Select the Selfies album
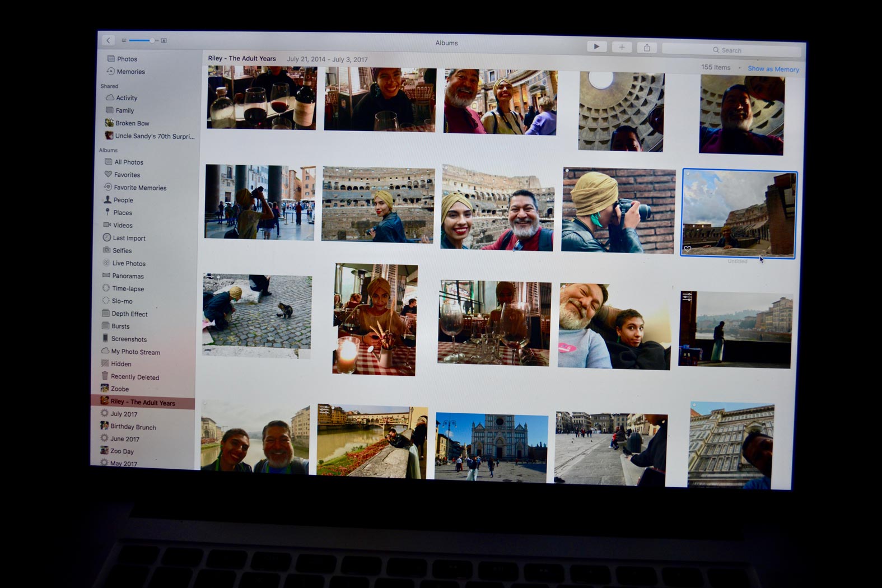The width and height of the screenshot is (882, 588). pyautogui.click(x=122, y=251)
